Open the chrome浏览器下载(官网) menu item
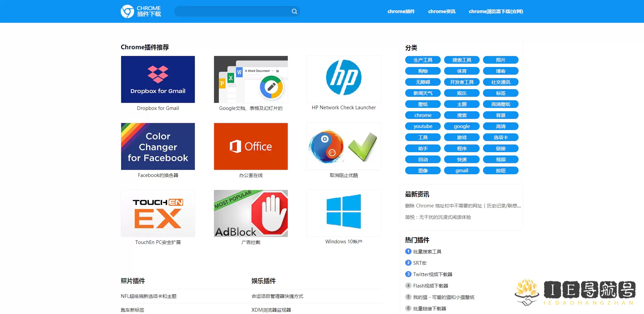Screen dimensions: 644x314 pyautogui.click(x=496, y=11)
